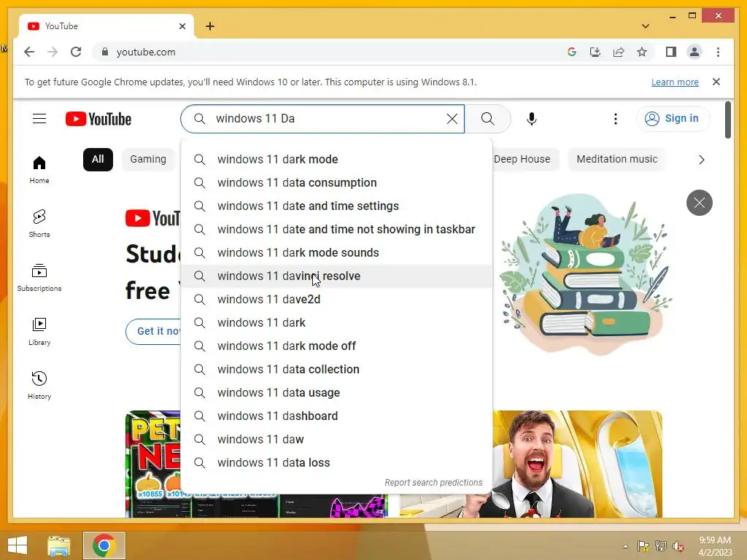Open History in sidebar
This screenshot has width=747, height=560.
click(x=39, y=385)
